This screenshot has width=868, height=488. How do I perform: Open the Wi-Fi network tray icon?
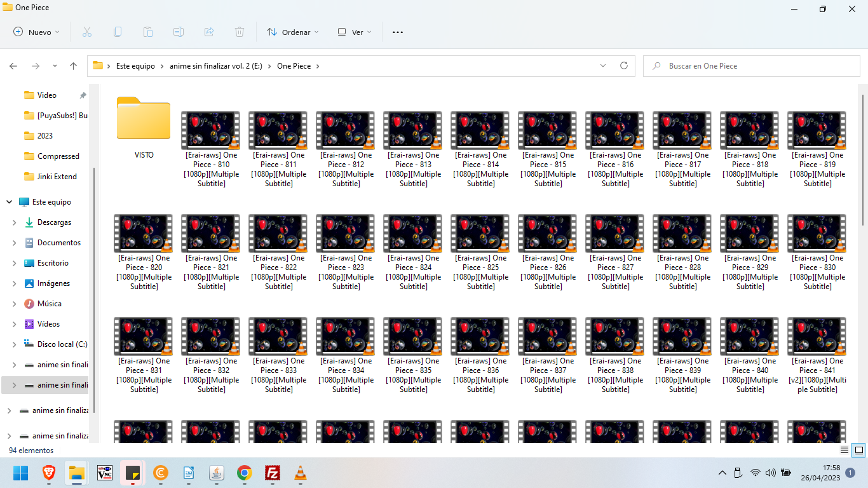755,473
